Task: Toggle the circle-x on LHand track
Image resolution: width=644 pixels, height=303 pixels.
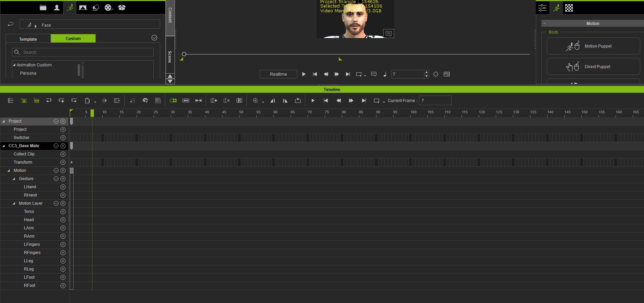Action: tap(63, 187)
